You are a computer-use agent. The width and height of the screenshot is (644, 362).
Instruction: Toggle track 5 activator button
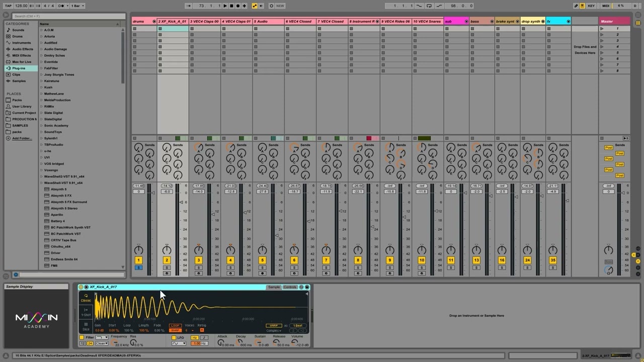262,260
